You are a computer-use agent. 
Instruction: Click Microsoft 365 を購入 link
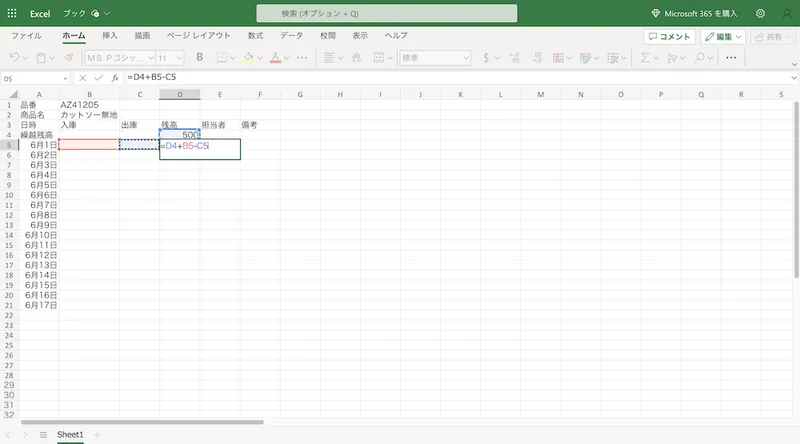(x=694, y=14)
